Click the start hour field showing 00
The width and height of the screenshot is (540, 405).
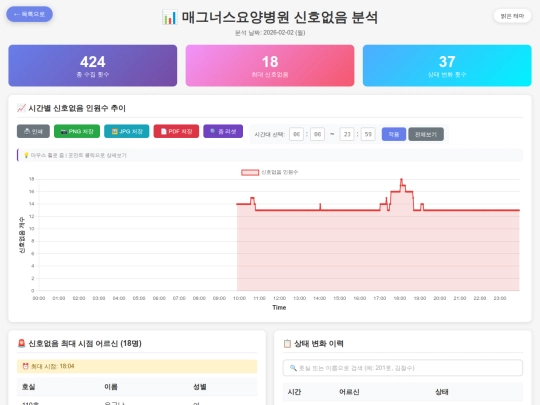click(x=296, y=134)
